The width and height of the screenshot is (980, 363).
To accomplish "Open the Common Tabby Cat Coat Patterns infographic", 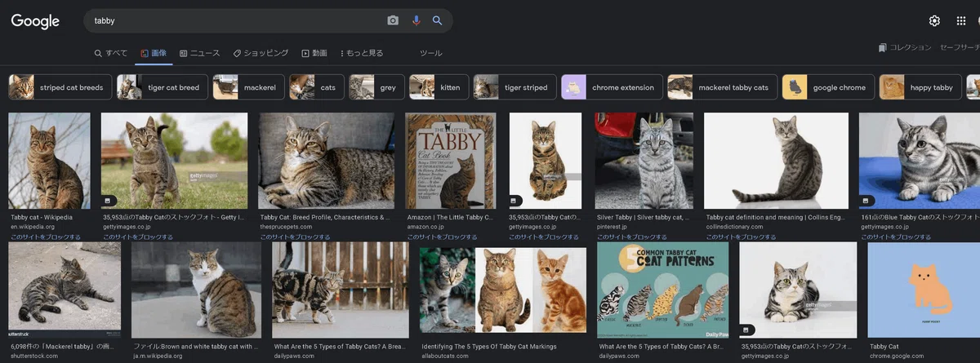I will 662,290.
